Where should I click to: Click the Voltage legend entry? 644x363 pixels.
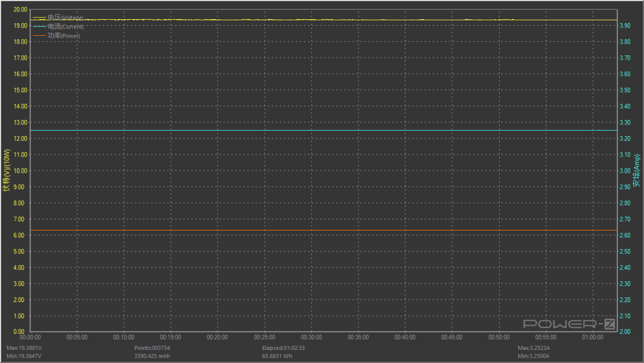coord(58,18)
